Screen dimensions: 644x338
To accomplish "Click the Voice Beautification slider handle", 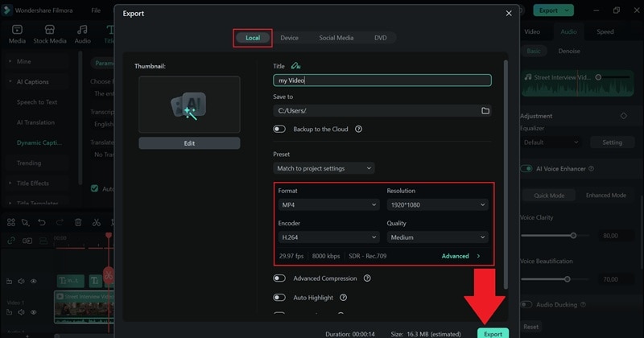I will [567, 279].
